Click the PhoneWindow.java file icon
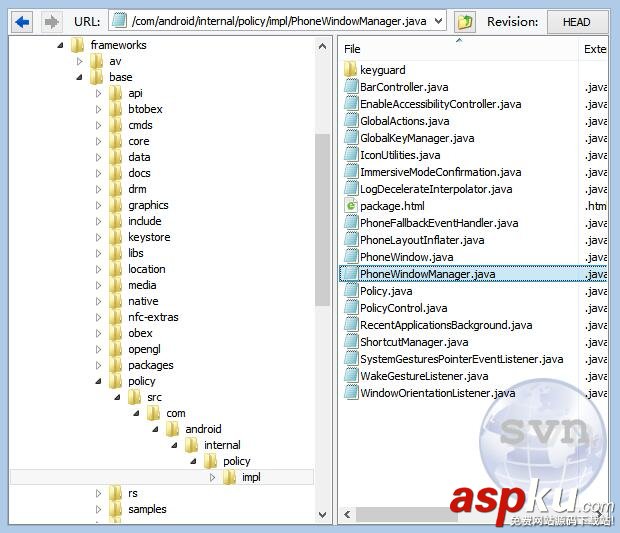This screenshot has height=533, width=620. [351, 257]
